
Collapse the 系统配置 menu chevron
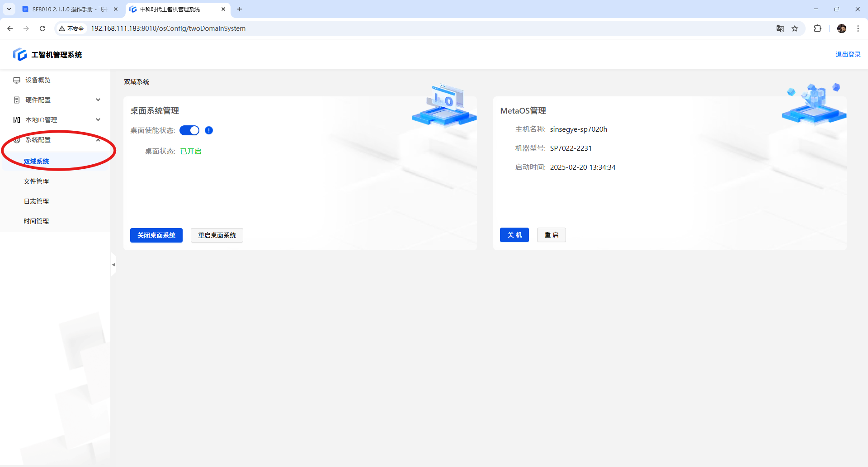coord(98,140)
